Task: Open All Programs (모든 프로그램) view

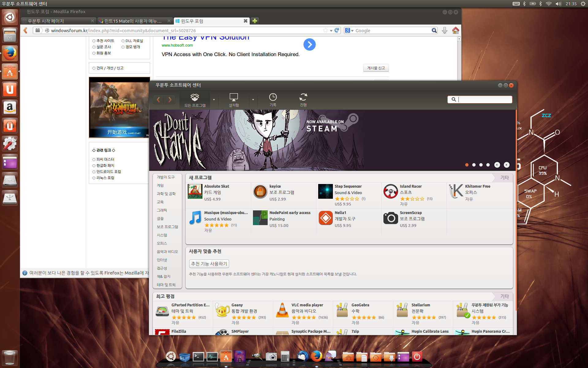Action: (195, 100)
